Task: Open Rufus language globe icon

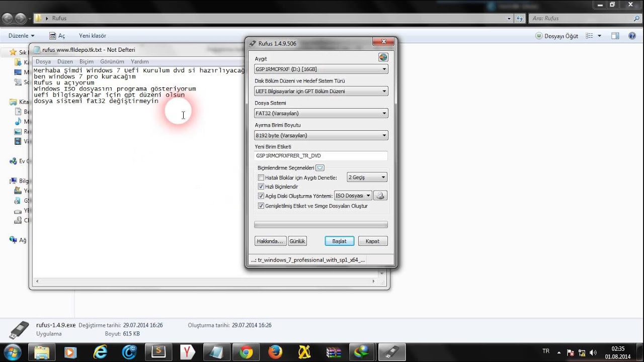Action: (383, 57)
